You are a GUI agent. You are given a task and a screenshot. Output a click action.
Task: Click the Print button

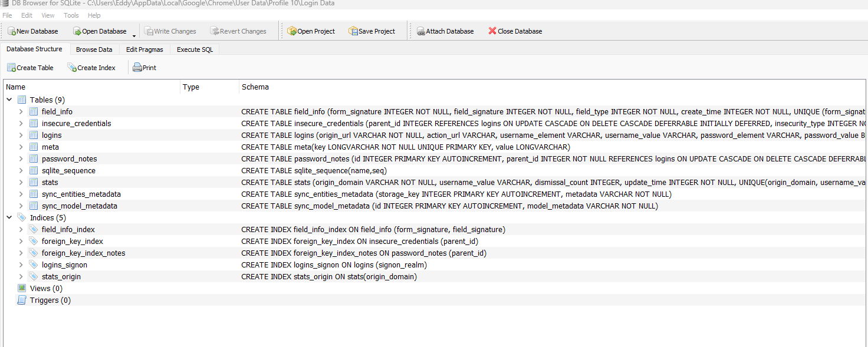pyautogui.click(x=144, y=68)
